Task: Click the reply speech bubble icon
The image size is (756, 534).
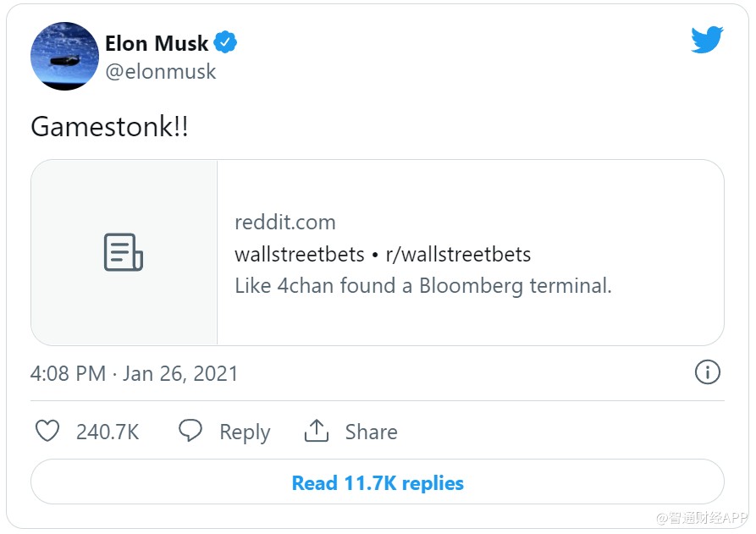Action: click(x=190, y=431)
